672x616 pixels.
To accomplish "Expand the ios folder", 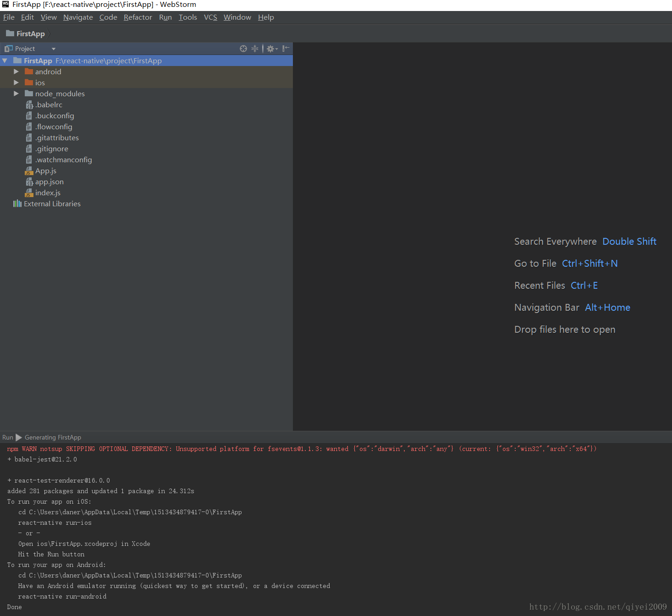I will click(16, 82).
